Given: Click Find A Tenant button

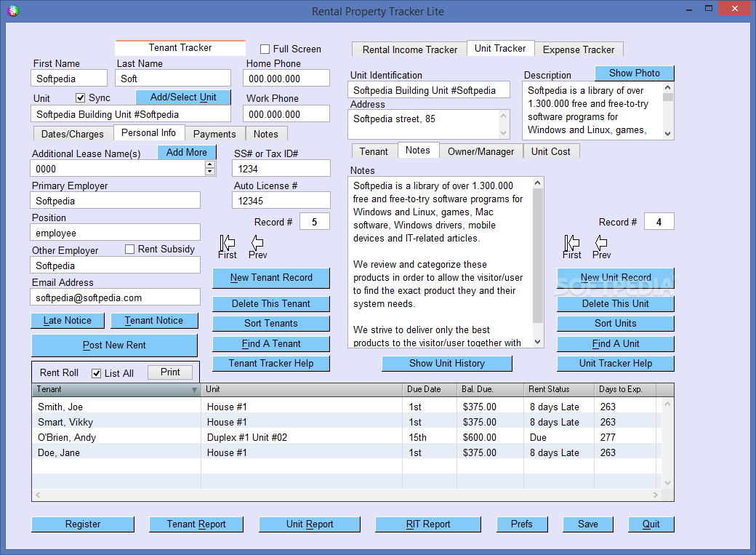Looking at the screenshot, I should [271, 343].
